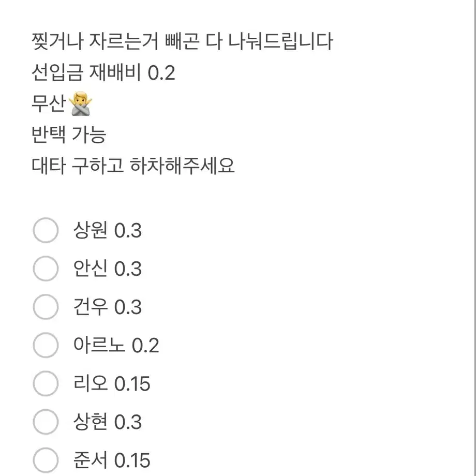Viewport: 476px width, 476px height.
Task: Click the 안신 0.3 option label text
Action: [x=108, y=269]
